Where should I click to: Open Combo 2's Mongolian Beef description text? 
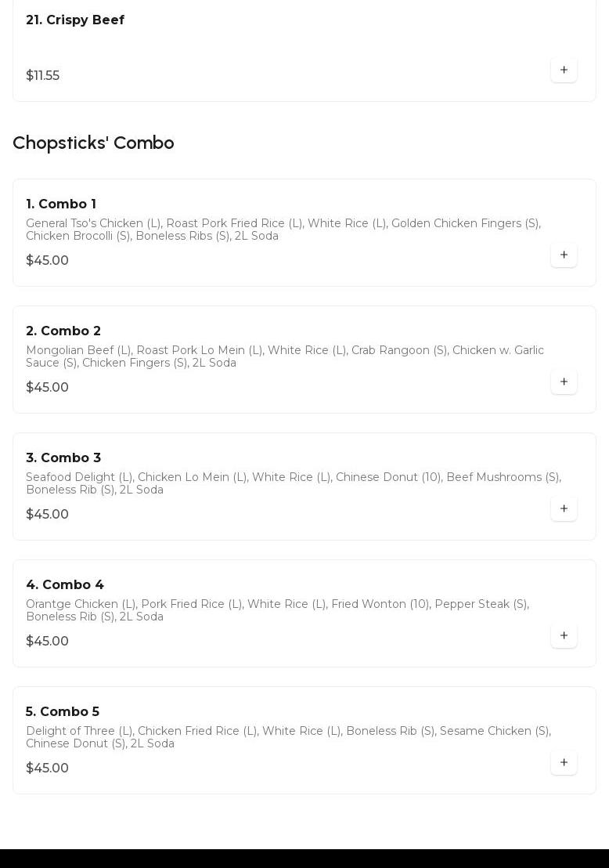[284, 356]
